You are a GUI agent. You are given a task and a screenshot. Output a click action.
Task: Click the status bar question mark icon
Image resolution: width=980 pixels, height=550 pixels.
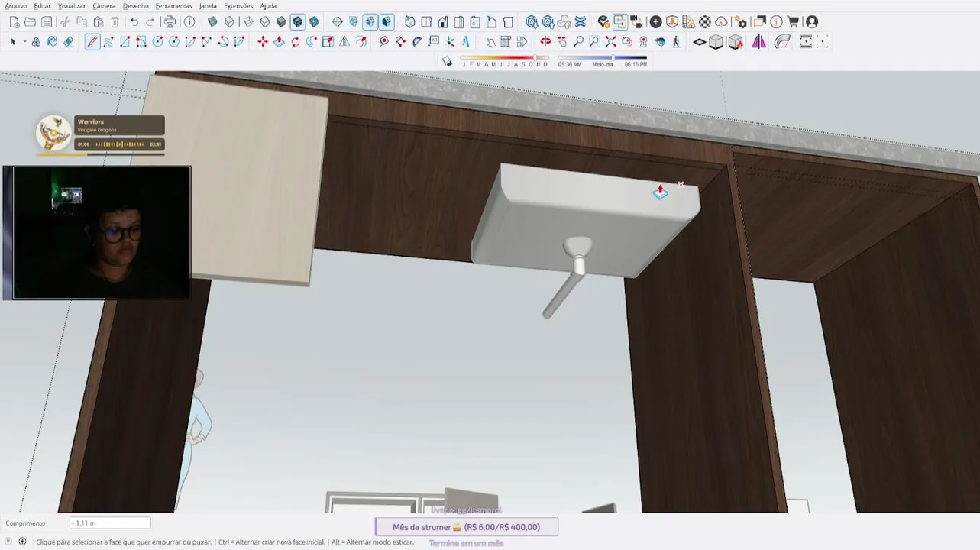pos(8,542)
